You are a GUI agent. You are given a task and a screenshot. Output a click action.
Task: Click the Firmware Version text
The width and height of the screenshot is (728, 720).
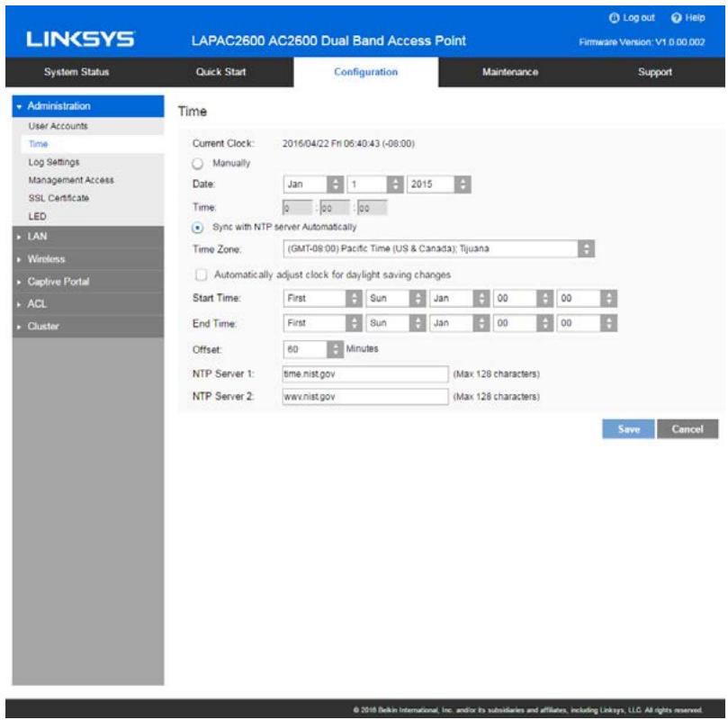click(x=642, y=42)
